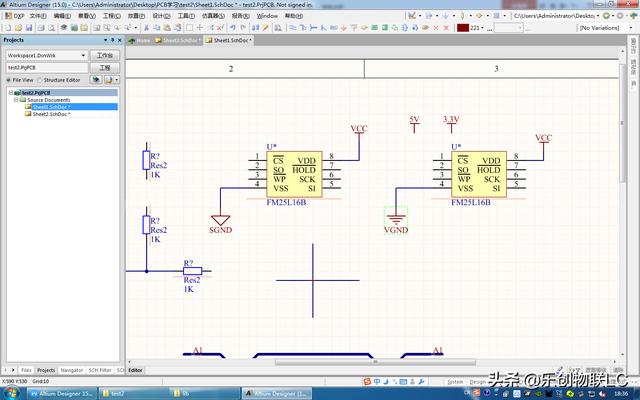Screen dimensions: 640x400
Task: Click the compile arrow icon in Projects panel
Action: click(x=96, y=80)
